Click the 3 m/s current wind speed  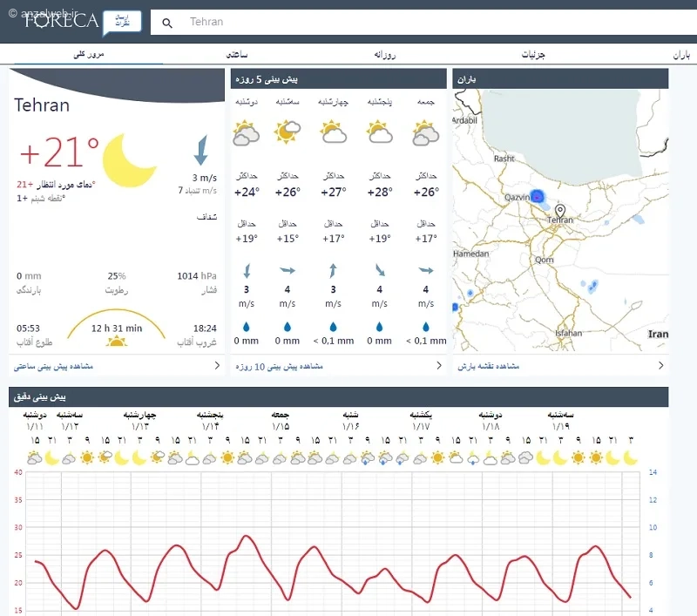(x=205, y=178)
